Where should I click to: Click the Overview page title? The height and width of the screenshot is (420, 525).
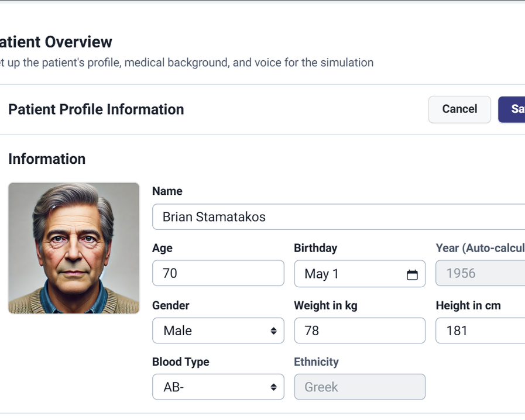click(x=56, y=42)
